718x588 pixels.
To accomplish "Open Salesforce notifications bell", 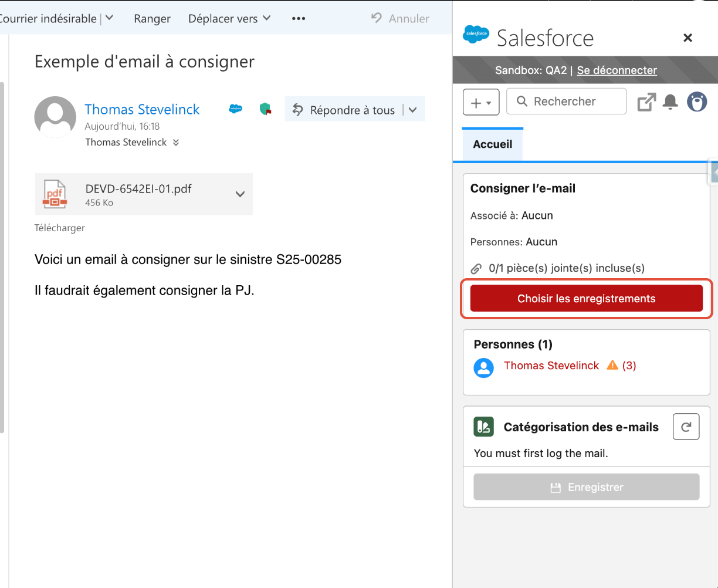I will 670,102.
